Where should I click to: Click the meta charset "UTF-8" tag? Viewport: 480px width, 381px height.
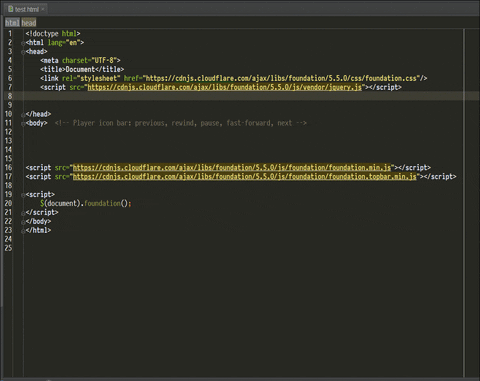pos(80,60)
